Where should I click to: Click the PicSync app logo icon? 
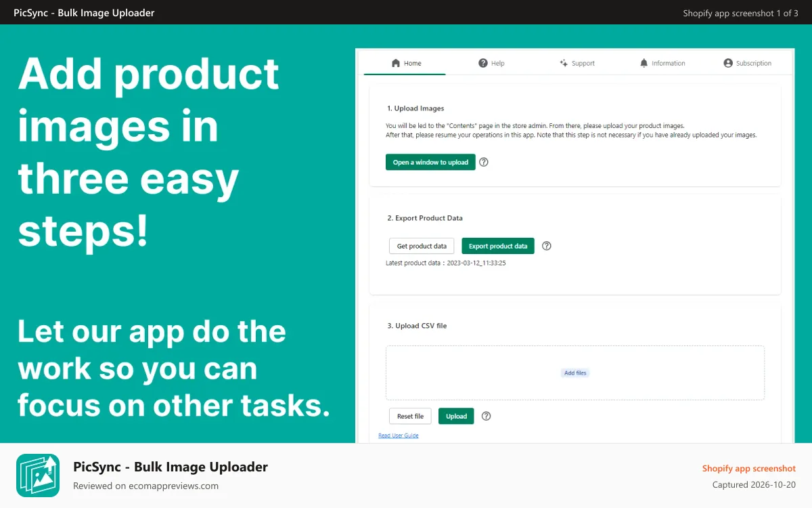point(38,475)
